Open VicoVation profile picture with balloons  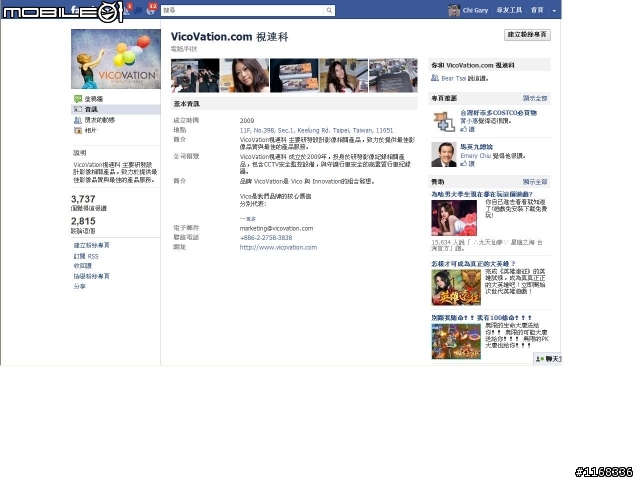[x=116, y=59]
